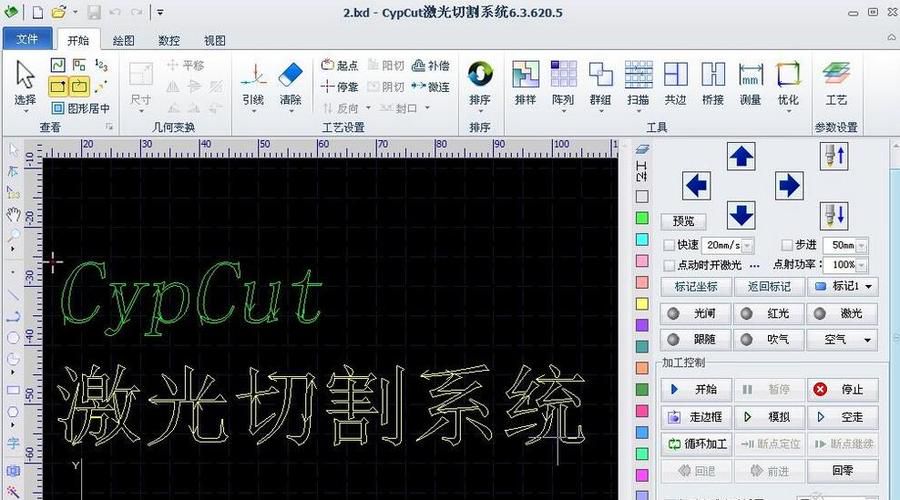Select the text 字 tool in left toolbar

[13, 443]
